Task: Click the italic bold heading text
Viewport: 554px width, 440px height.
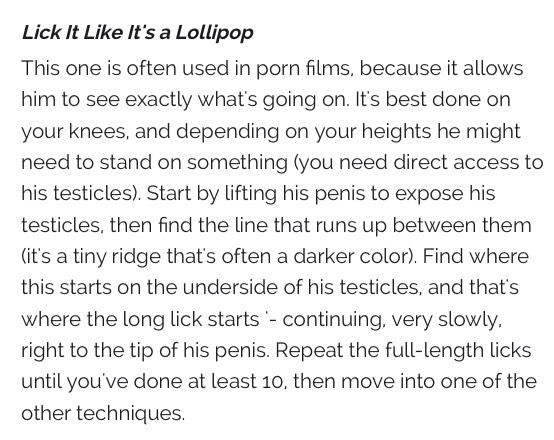Action: 137,33
